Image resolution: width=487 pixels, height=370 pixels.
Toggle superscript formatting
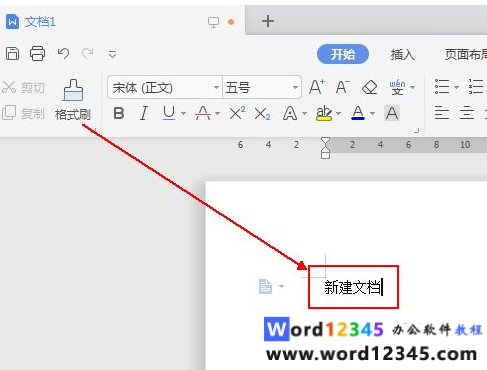237,113
